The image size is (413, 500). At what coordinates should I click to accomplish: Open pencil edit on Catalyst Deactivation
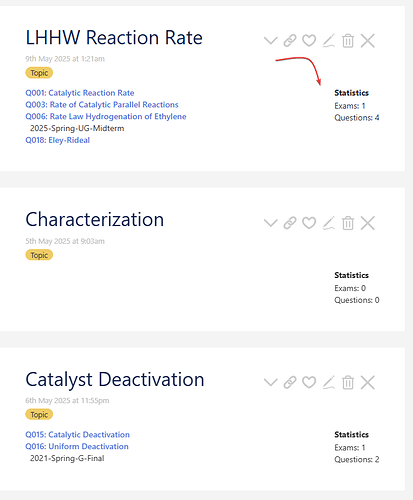click(x=329, y=382)
